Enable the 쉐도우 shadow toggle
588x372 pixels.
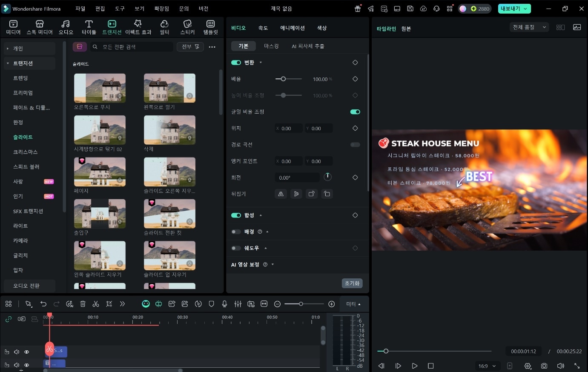tap(236, 248)
